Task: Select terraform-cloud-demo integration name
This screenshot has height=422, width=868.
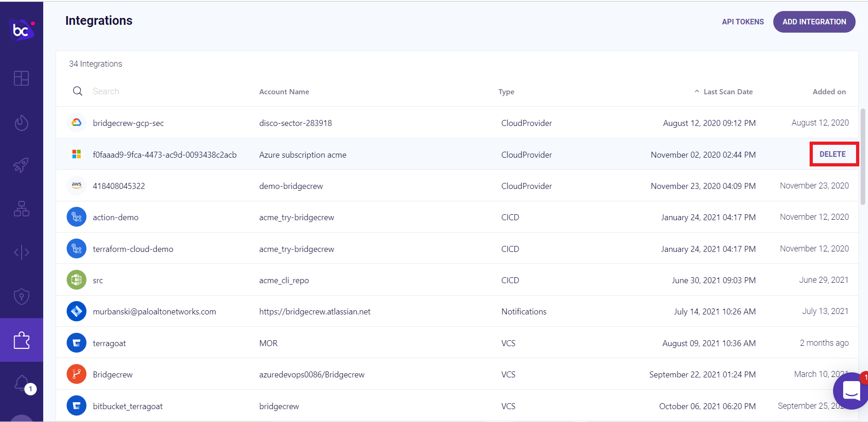Action: (133, 249)
